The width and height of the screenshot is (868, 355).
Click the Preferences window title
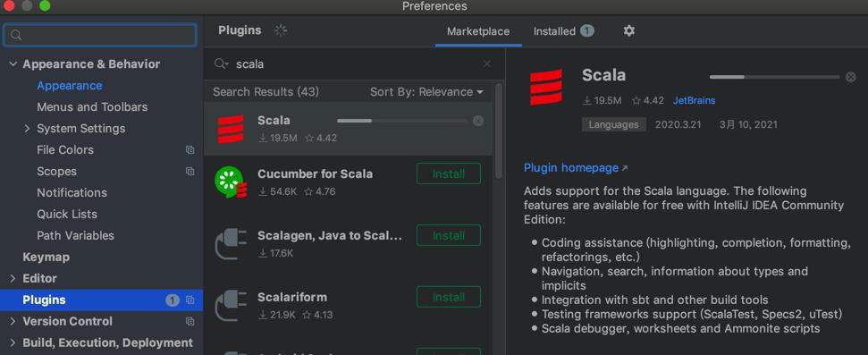point(434,6)
